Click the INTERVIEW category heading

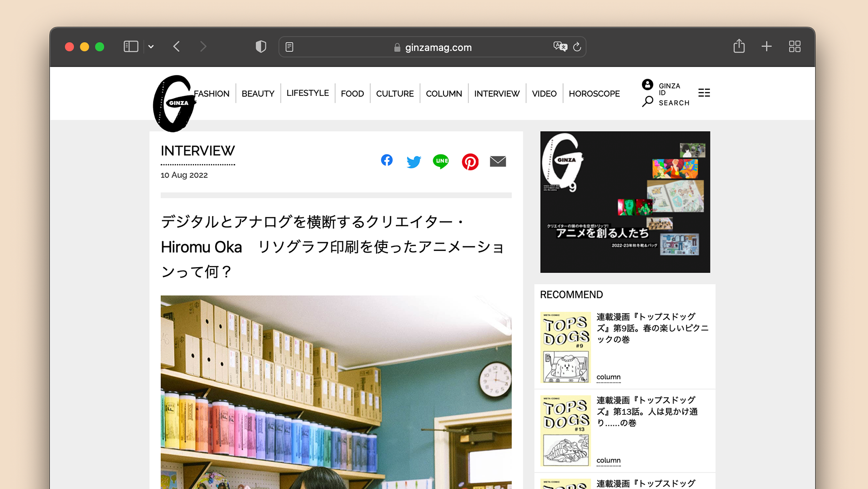coord(198,151)
